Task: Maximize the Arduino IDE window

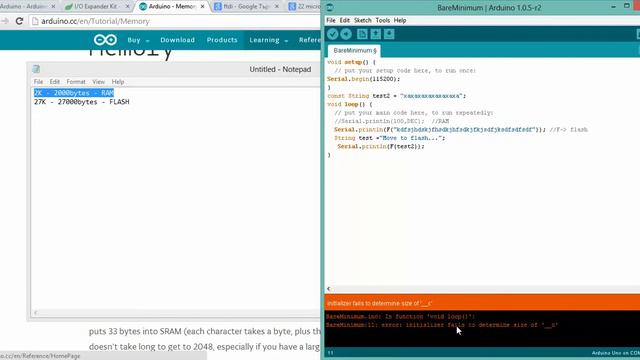Action: (x=627, y=6)
